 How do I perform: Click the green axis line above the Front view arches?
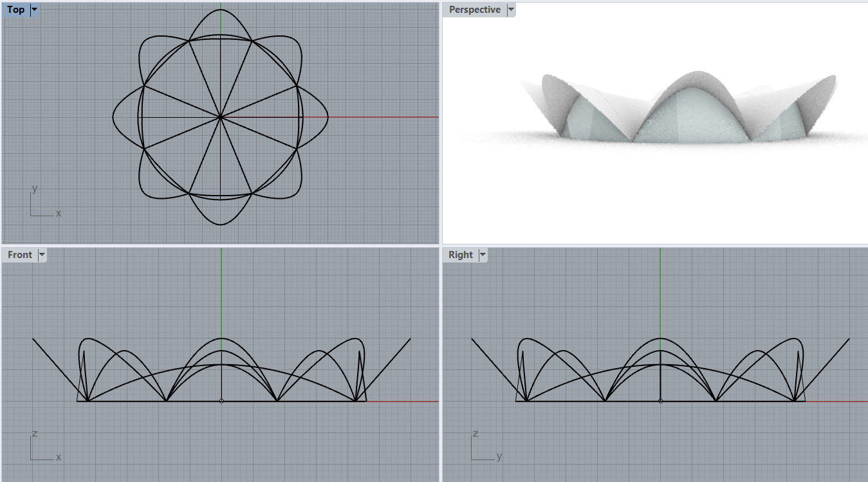[221, 290]
